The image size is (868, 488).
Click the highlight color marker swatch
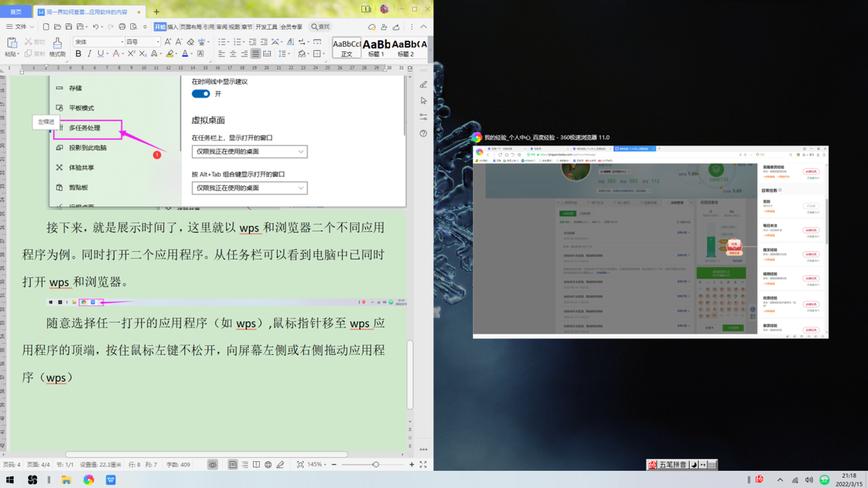(169, 54)
